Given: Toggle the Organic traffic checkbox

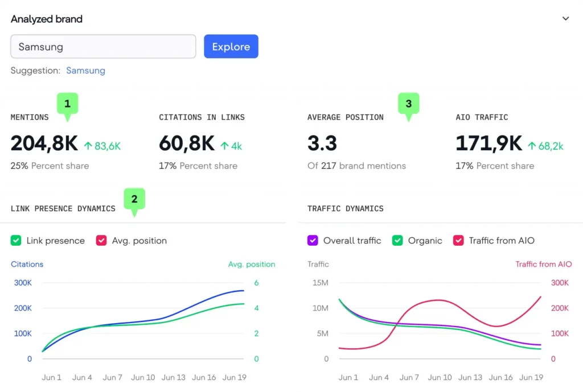Looking at the screenshot, I should 397,241.
